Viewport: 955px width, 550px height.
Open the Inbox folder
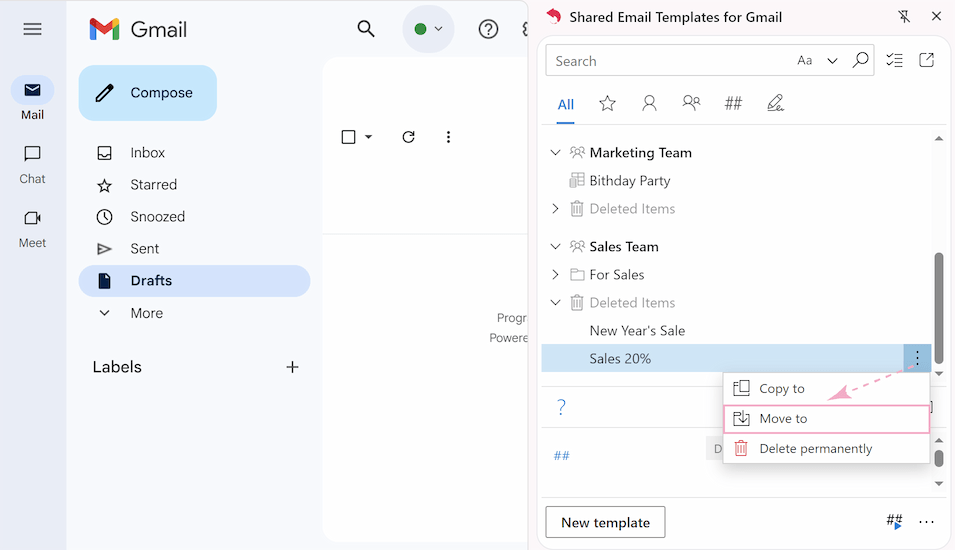(x=147, y=153)
